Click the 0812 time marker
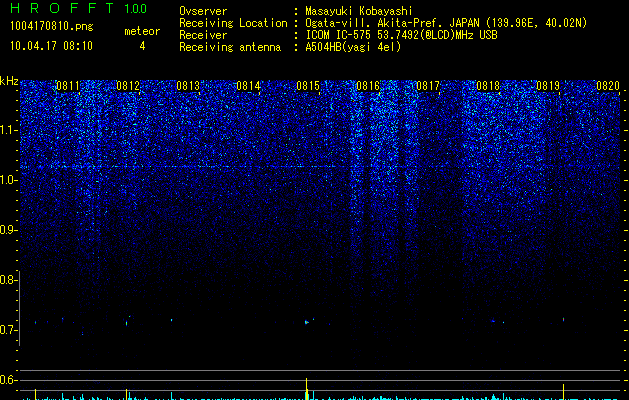The width and height of the screenshot is (629, 400). coord(128,86)
